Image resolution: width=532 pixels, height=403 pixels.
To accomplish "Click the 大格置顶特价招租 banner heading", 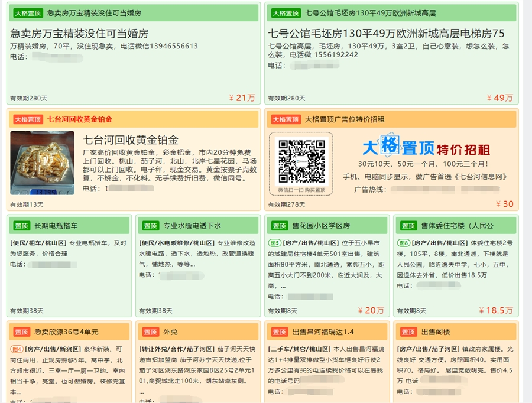I will click(426, 147).
